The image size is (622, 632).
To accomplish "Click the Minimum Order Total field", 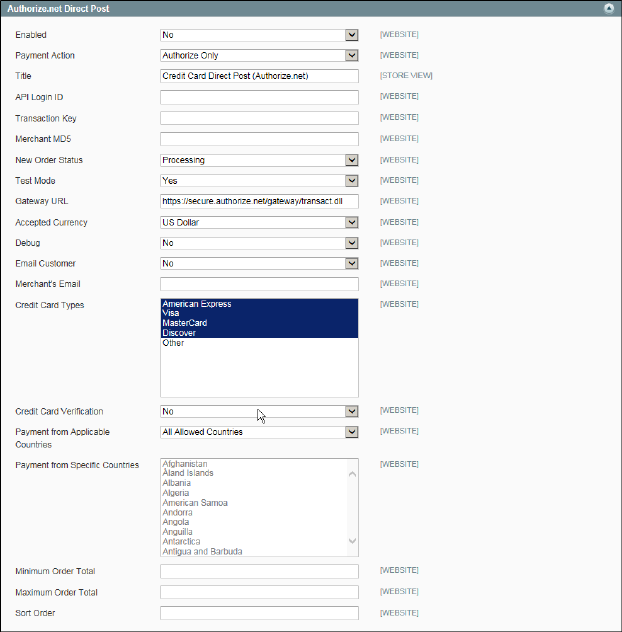I will (259, 571).
